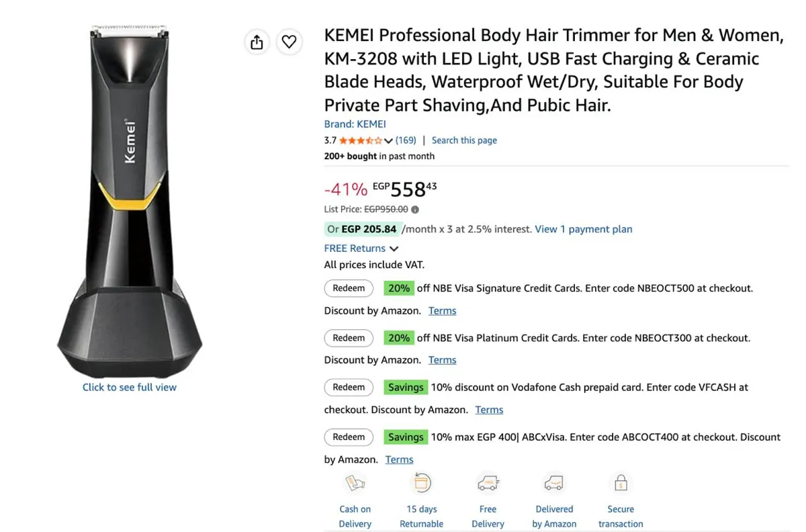Click the trimmer product image for full view
Viewport: 806px width, 532px height.
[130, 202]
